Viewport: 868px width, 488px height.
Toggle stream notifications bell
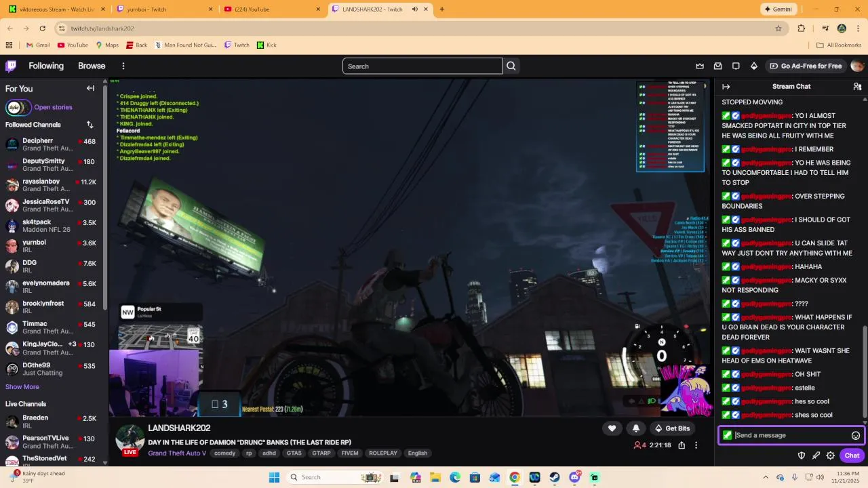(636, 428)
